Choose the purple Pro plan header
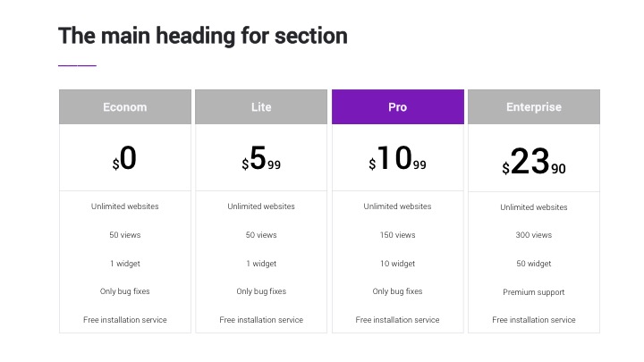The height and width of the screenshot is (362, 644). (x=398, y=107)
